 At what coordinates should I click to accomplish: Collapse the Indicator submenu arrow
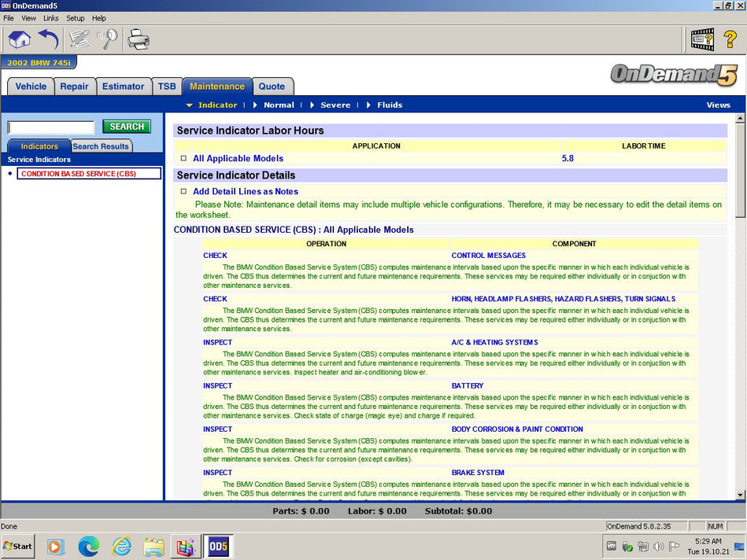click(189, 105)
